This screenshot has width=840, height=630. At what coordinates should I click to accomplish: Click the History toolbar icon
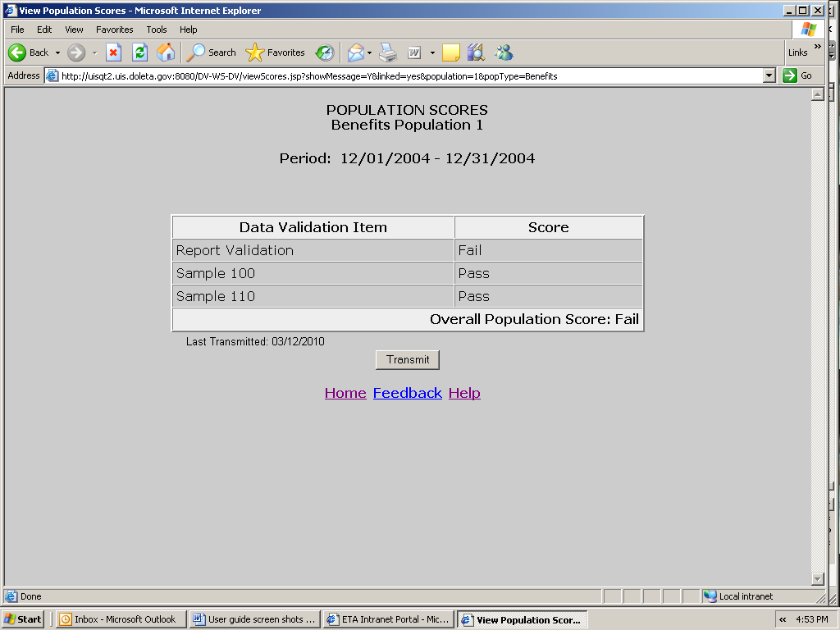coord(325,52)
